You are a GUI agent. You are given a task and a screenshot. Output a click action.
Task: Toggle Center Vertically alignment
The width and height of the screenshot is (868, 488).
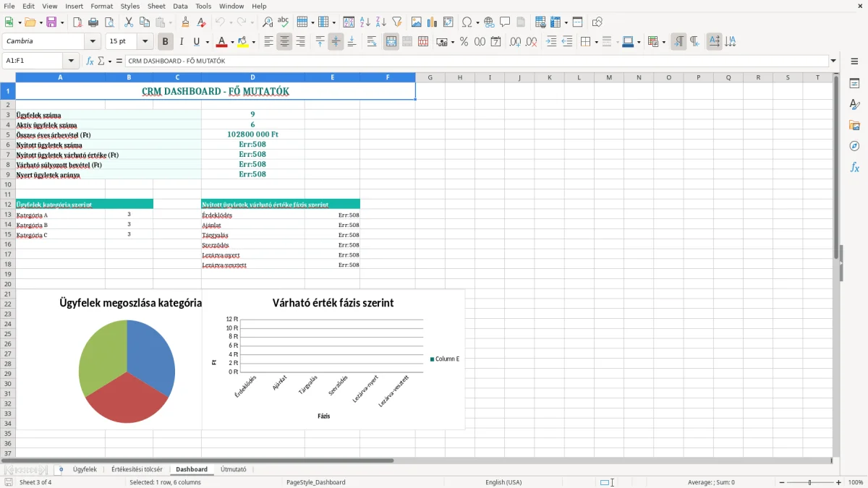pos(336,42)
